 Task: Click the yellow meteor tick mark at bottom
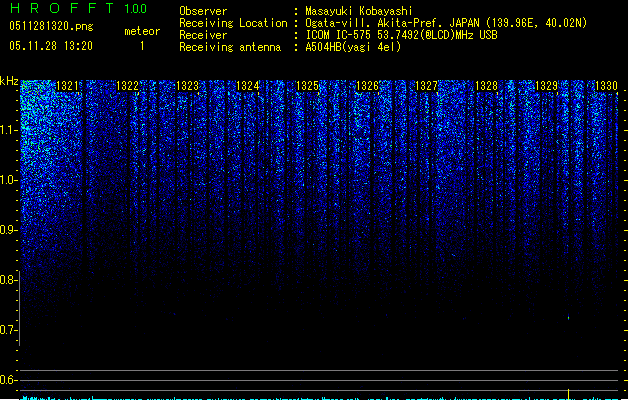pyautogui.click(x=568, y=393)
